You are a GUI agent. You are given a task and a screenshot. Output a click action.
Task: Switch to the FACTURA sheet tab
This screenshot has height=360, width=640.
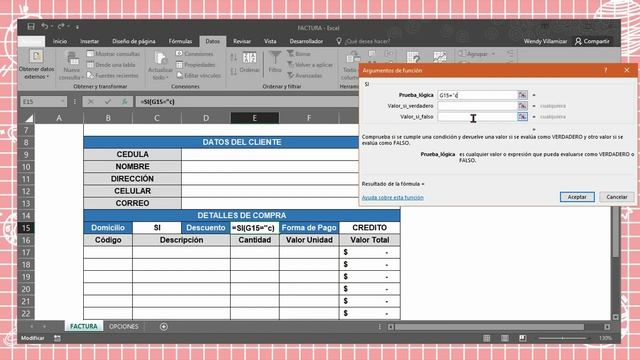point(84,327)
